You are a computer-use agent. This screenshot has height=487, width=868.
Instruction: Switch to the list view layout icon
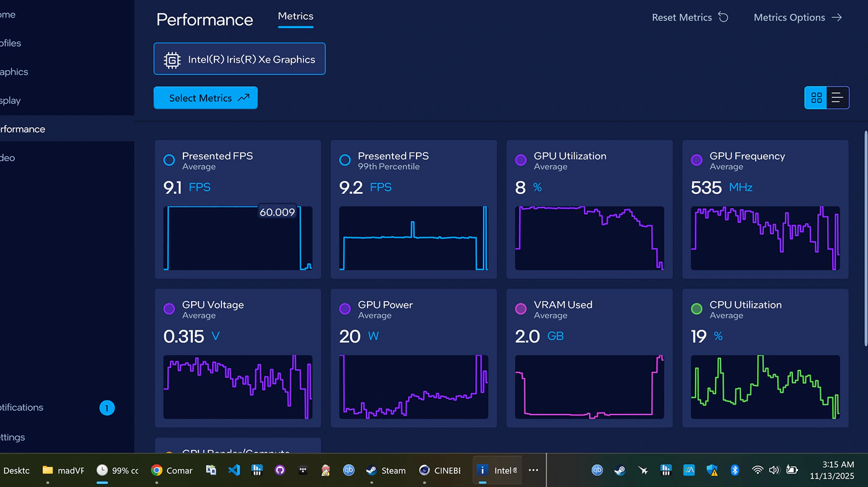838,98
